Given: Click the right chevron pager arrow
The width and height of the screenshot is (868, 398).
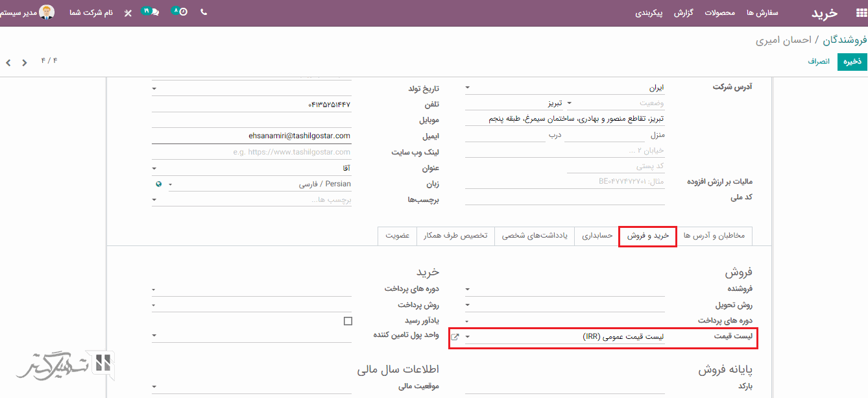Looking at the screenshot, I should tap(25, 63).
